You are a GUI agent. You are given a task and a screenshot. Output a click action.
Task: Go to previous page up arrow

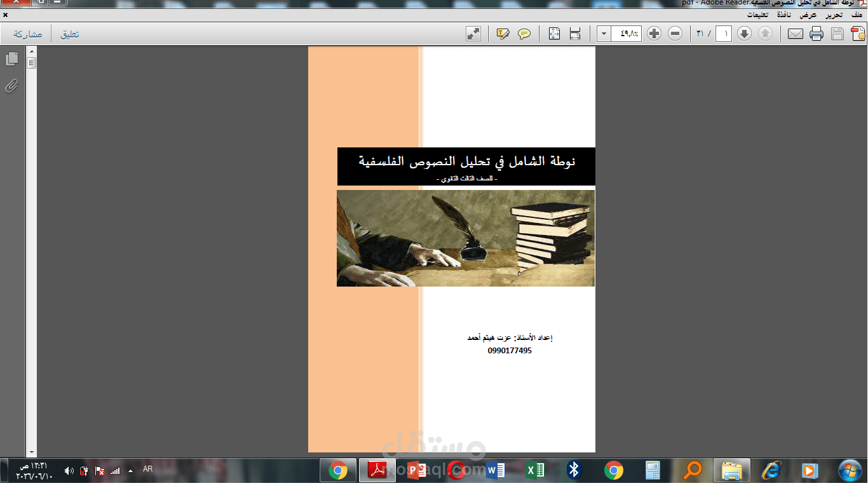pos(765,34)
